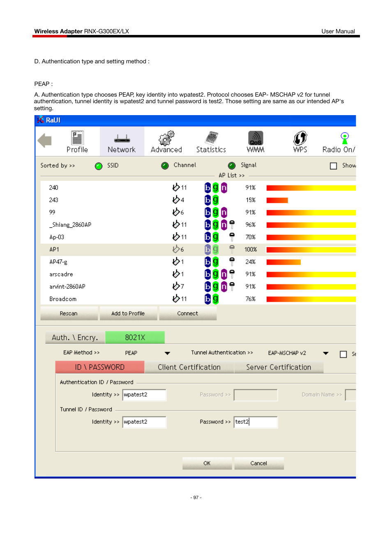392x555 pixels.
Task: Click the channel icon in row 243
Action: coord(176,200)
